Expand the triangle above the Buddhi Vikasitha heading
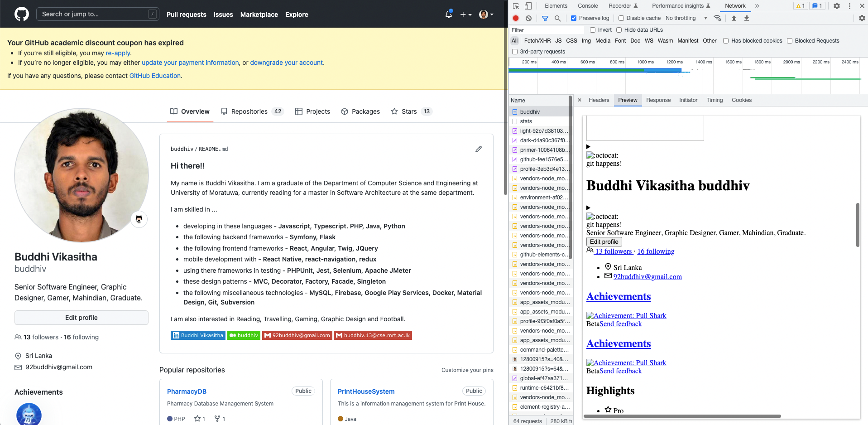 coord(588,146)
